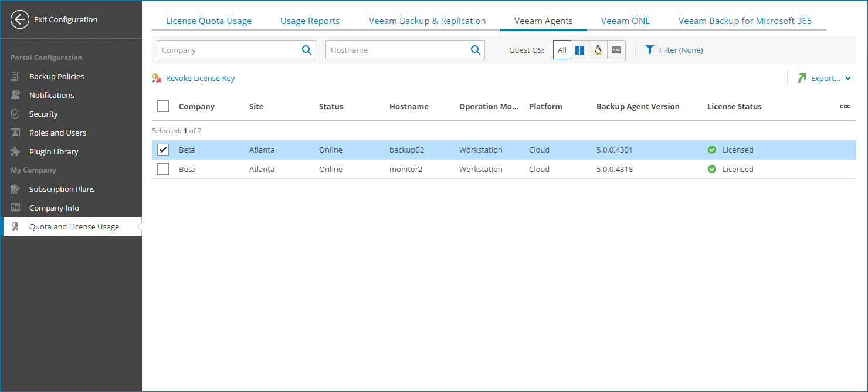Click the Hostname search field

(x=399, y=50)
